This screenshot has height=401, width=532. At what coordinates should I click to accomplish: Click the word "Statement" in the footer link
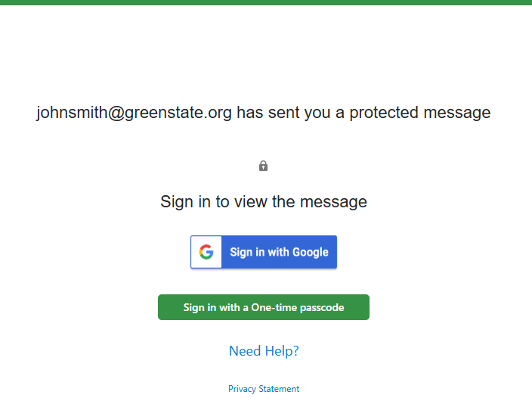[280, 389]
